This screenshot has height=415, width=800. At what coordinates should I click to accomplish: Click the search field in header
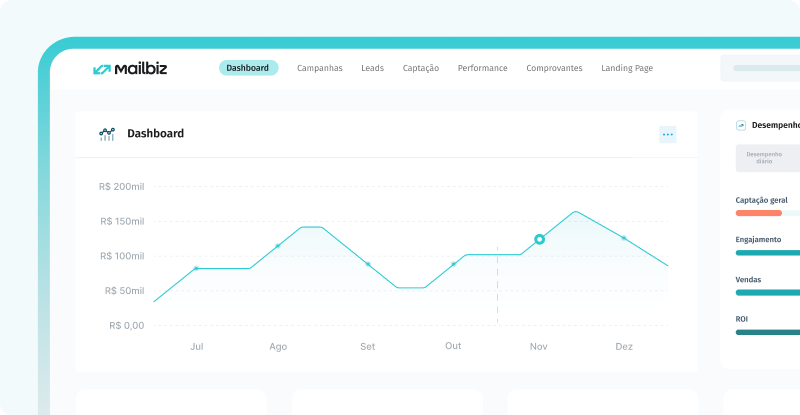(760, 68)
